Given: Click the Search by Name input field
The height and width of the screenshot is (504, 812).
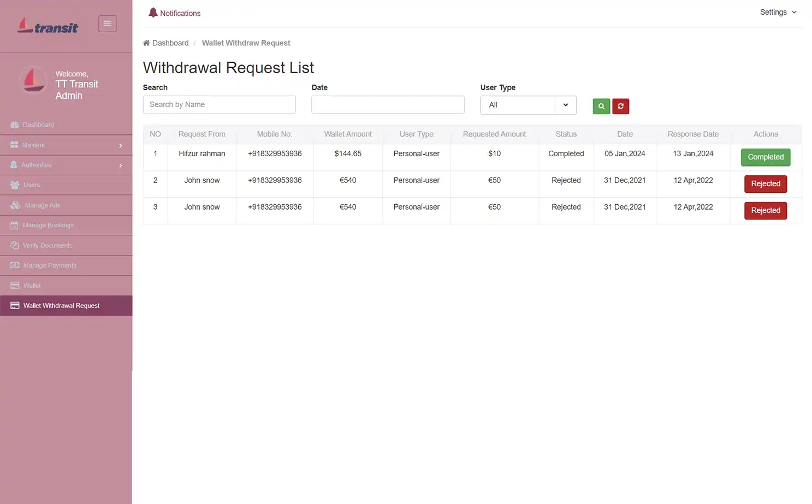Looking at the screenshot, I should pyautogui.click(x=219, y=104).
